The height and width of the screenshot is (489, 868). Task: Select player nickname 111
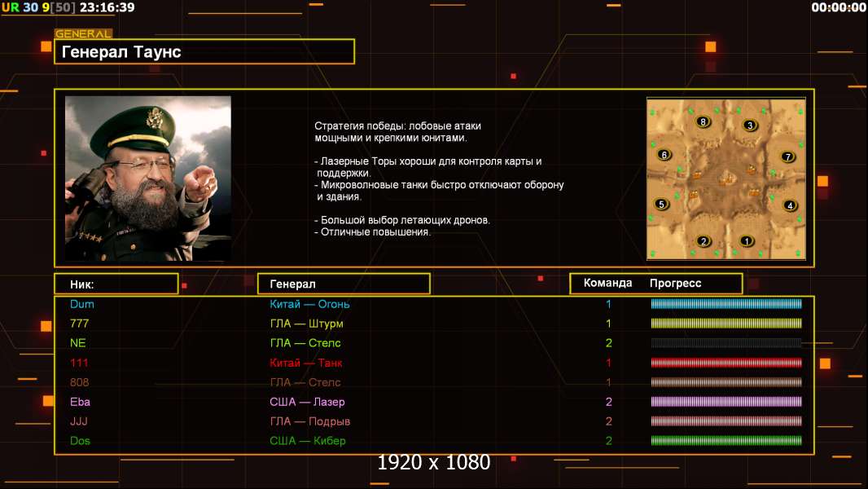pos(79,363)
